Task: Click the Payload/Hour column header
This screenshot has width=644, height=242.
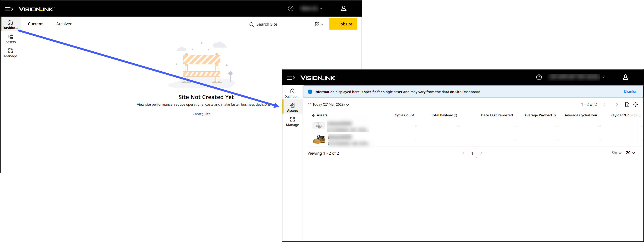Action: [625, 115]
